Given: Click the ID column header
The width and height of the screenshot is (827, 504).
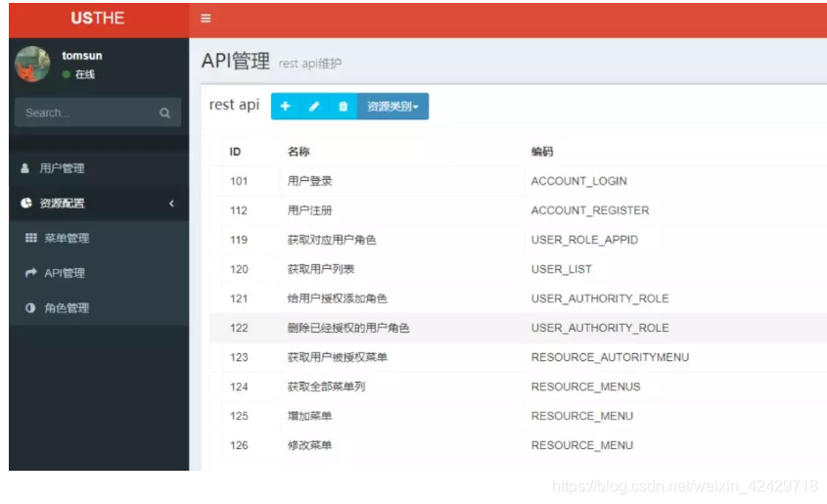Looking at the screenshot, I should click(235, 152).
